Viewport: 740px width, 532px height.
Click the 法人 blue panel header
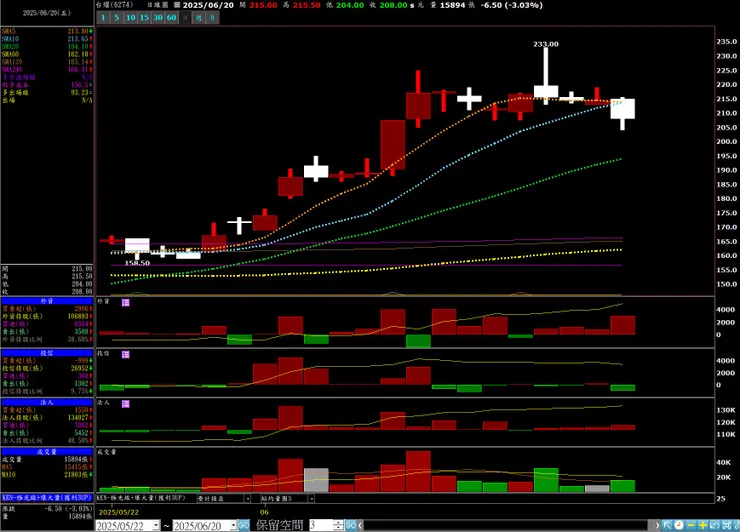point(47,403)
